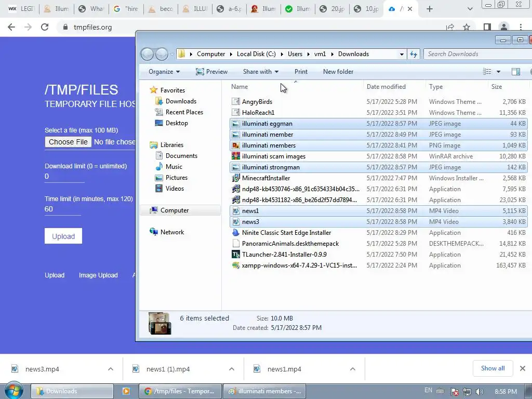Open the Image Upload link
The height and width of the screenshot is (399, 532).
click(98, 275)
